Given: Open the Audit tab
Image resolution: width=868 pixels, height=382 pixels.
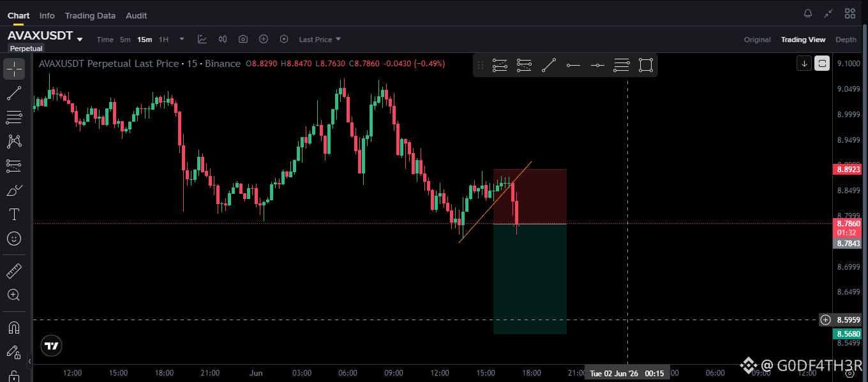Looking at the screenshot, I should pos(137,15).
